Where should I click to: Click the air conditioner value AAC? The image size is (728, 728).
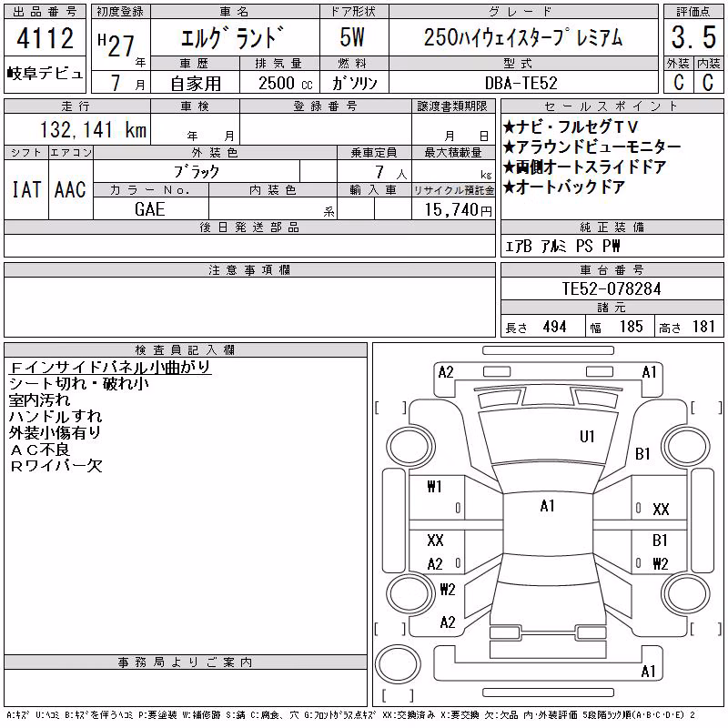click(x=70, y=190)
